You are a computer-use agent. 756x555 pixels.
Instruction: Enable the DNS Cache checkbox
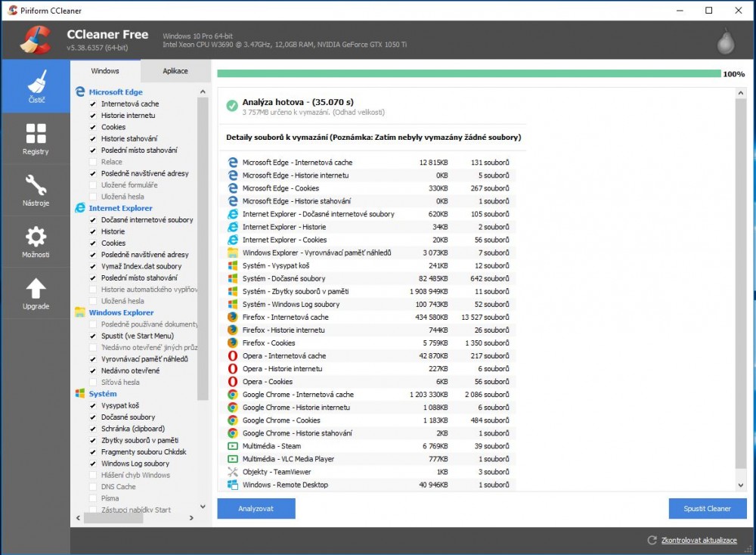pos(93,487)
